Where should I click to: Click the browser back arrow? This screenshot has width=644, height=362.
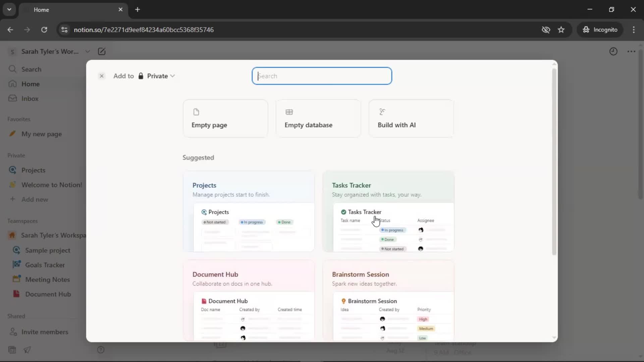click(x=10, y=30)
